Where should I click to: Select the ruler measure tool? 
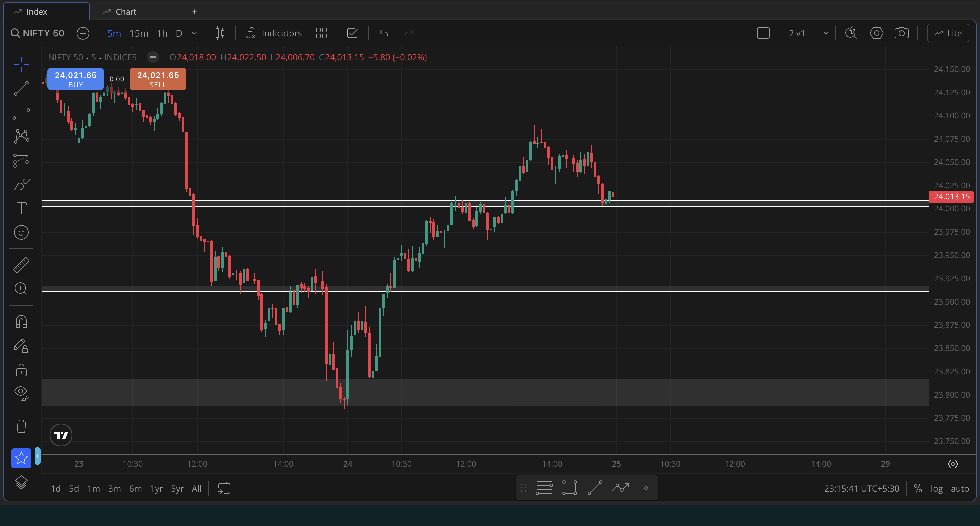coord(21,265)
